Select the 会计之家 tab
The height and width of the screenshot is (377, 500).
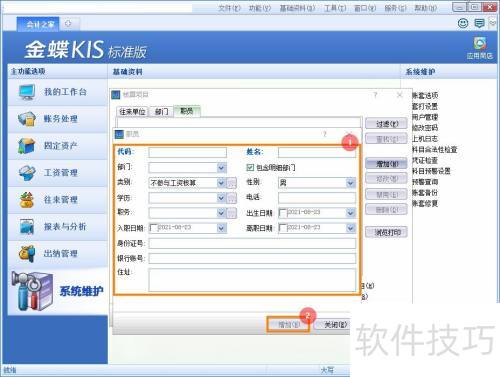coord(39,24)
